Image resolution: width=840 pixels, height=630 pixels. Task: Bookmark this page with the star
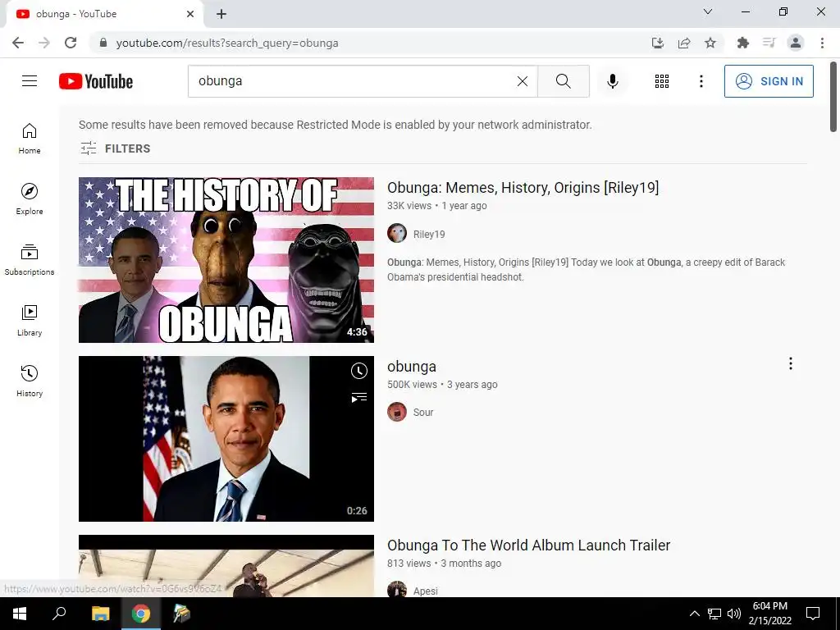(x=710, y=43)
